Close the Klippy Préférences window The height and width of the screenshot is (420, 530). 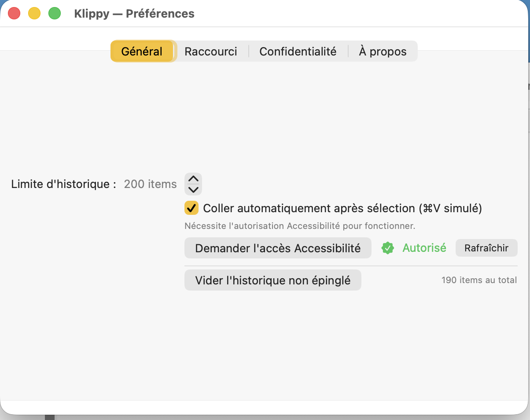tap(14, 14)
